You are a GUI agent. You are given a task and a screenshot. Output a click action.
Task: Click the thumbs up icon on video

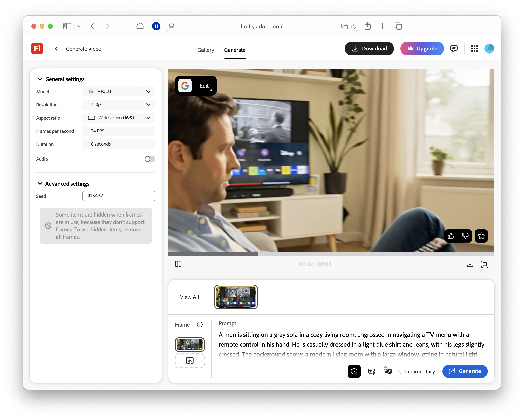click(451, 236)
